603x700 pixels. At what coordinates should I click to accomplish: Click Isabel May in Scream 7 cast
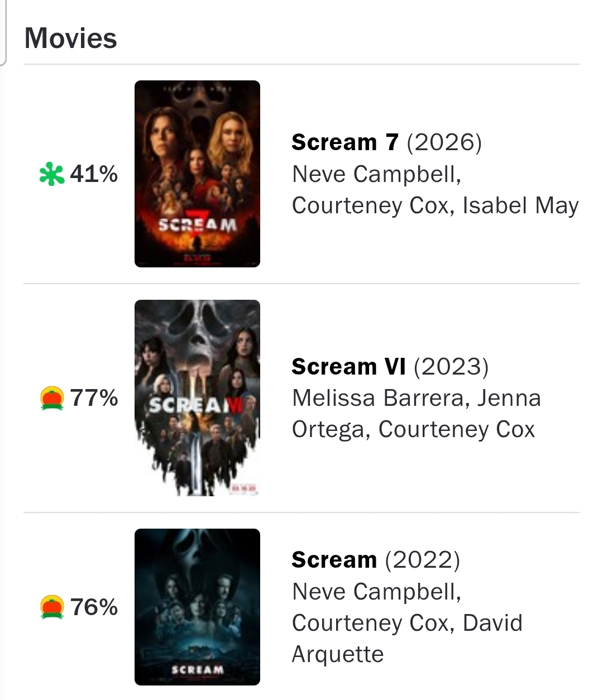click(520, 205)
